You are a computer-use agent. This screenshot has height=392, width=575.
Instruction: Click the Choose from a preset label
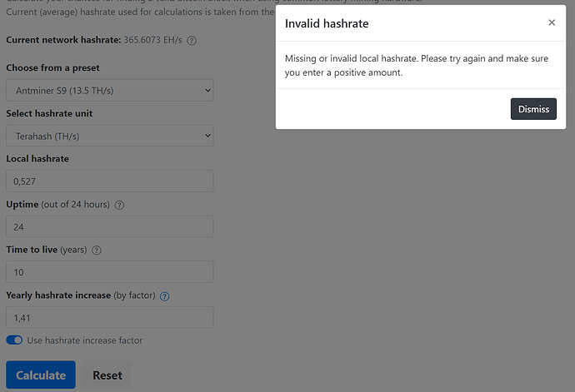point(52,67)
